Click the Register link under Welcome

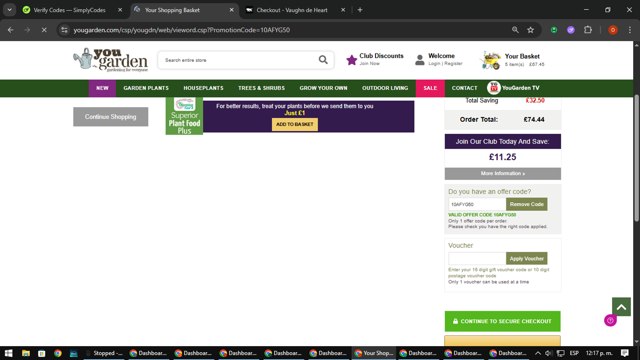coord(453,64)
